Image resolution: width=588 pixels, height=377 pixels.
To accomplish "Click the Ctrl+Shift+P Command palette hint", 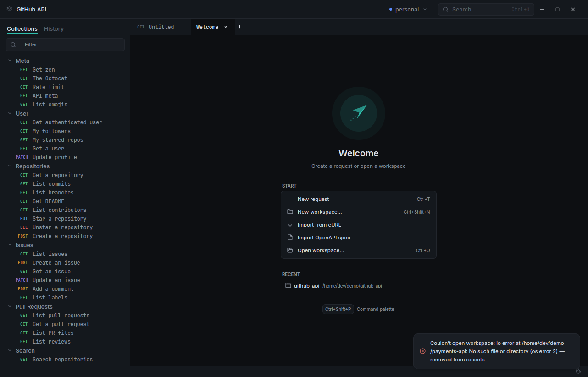I will pos(358,309).
